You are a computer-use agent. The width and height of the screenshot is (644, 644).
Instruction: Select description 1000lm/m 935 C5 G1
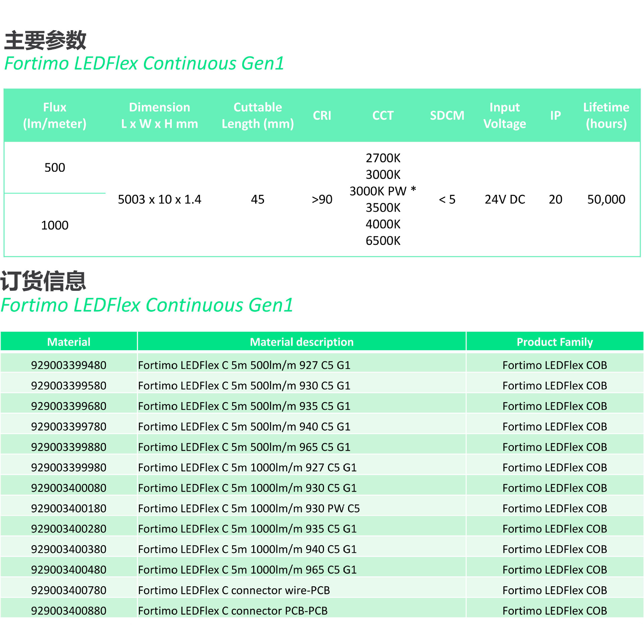click(x=248, y=529)
